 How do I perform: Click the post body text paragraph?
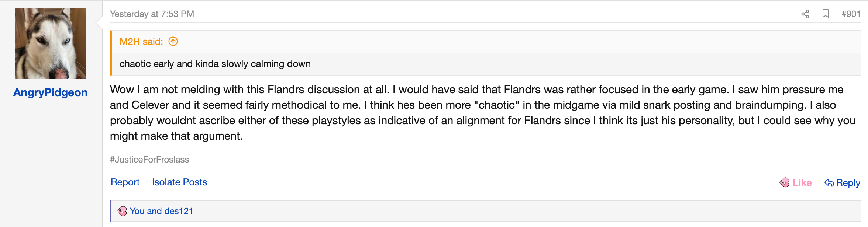pos(483,113)
